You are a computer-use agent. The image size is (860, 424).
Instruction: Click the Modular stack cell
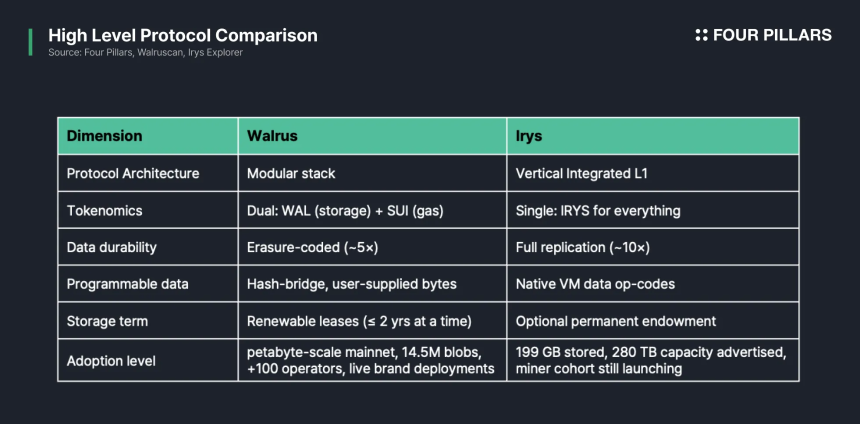(372, 173)
